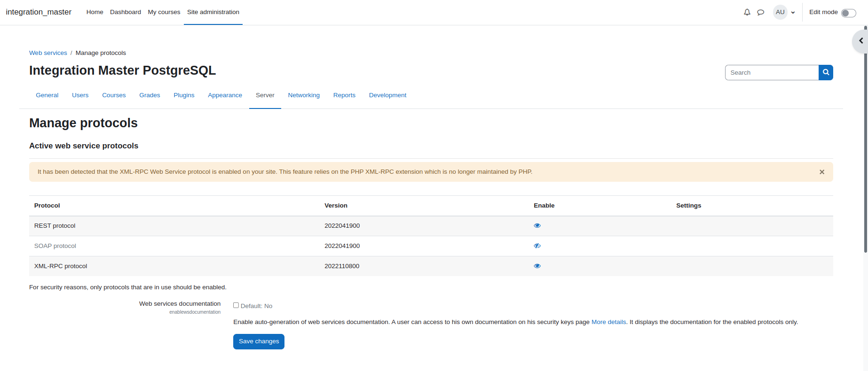Viewport: 868px width, 371px height.
Task: Disable the XML-RPC protocol eye icon
Action: click(x=537, y=266)
